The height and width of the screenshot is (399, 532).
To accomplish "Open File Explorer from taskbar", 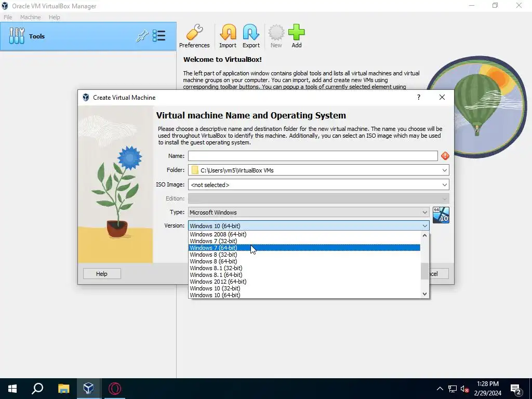I will [x=63, y=389].
